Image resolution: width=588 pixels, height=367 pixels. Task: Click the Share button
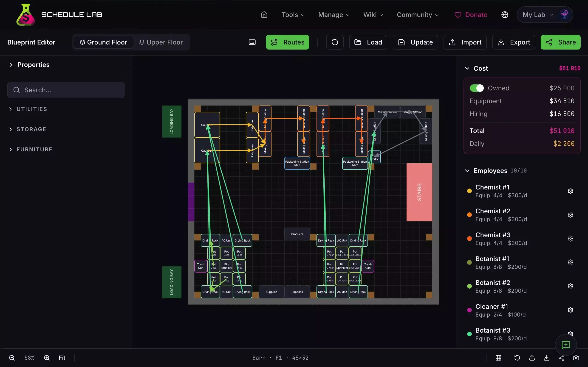560,42
